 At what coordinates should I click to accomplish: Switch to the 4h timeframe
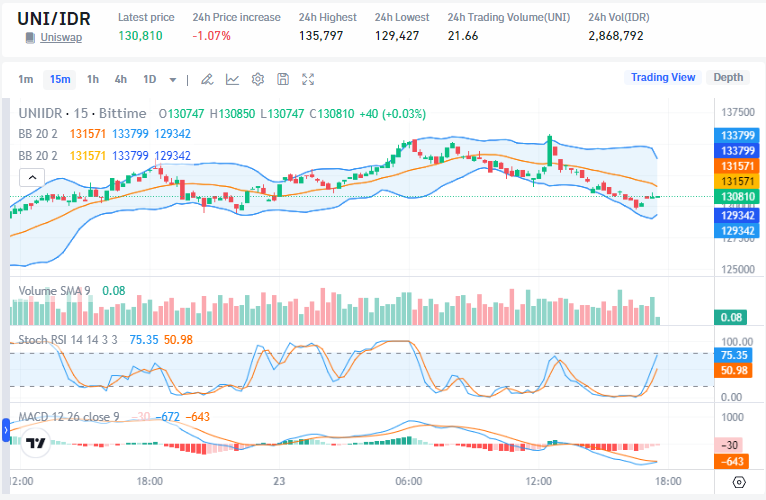point(121,79)
